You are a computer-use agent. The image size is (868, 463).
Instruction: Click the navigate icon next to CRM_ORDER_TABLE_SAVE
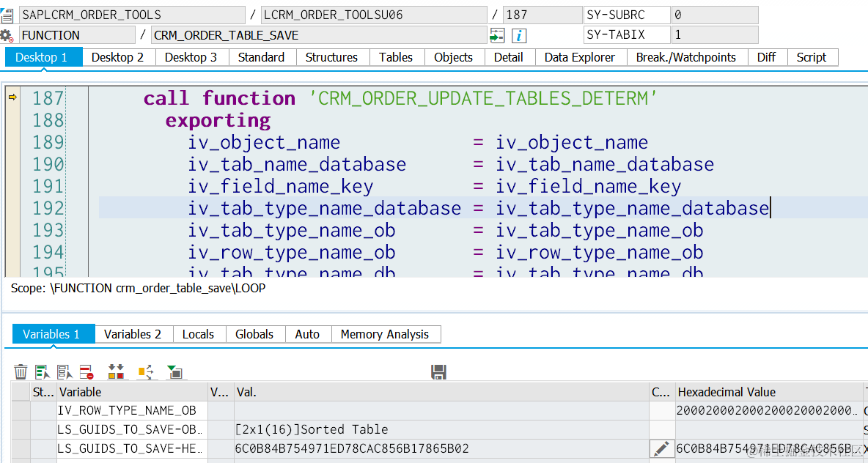click(497, 36)
